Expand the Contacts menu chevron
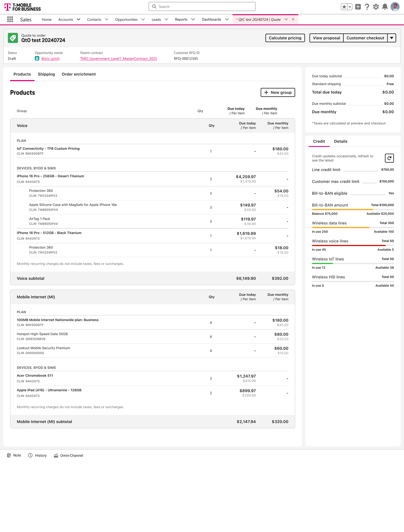 pos(106,20)
